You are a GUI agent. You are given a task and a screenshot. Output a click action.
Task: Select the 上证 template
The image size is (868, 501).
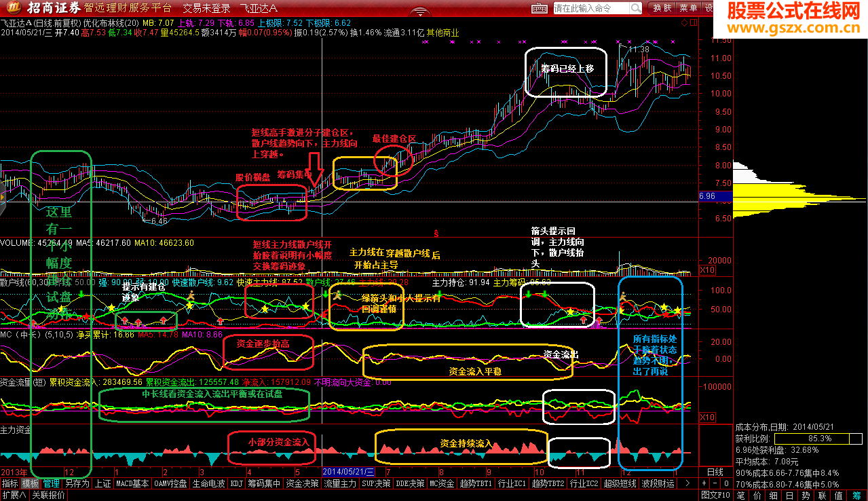(103, 483)
